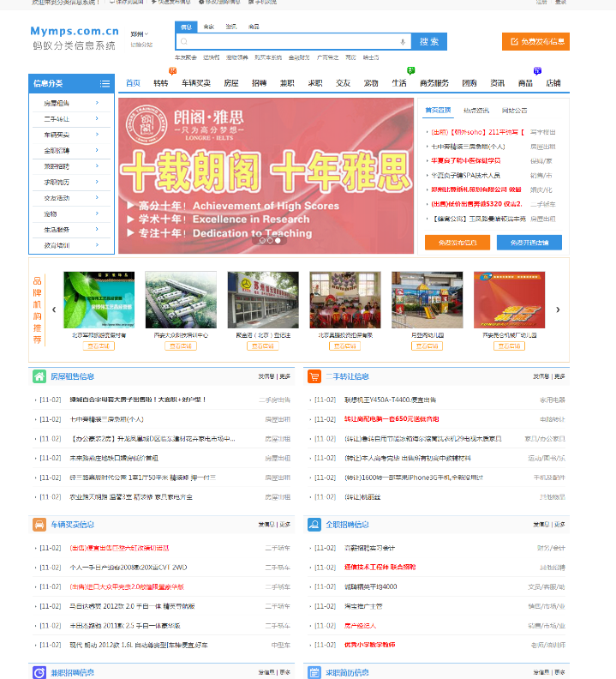Click the blue icon beside 求职简历信息

pos(314,672)
